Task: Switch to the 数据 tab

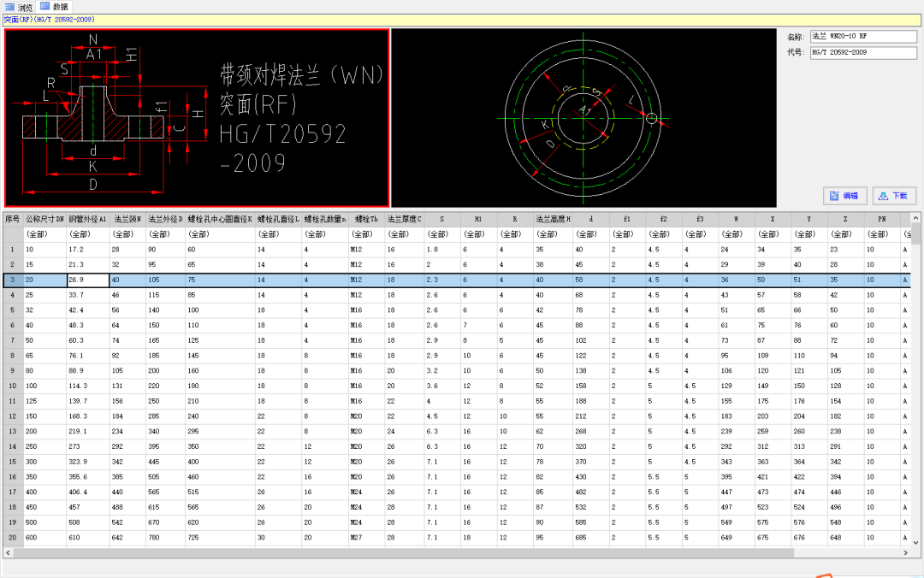Action: 55,7
